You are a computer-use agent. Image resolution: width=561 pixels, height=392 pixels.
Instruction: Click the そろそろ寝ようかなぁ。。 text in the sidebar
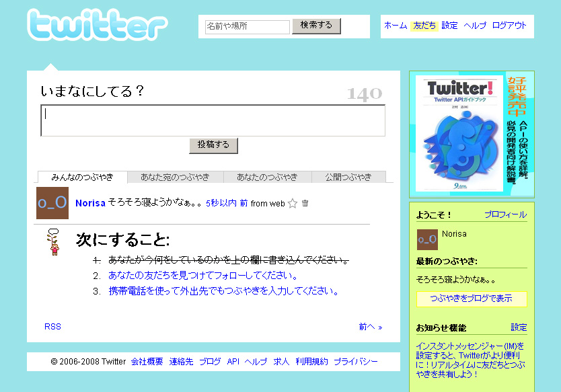456,280
